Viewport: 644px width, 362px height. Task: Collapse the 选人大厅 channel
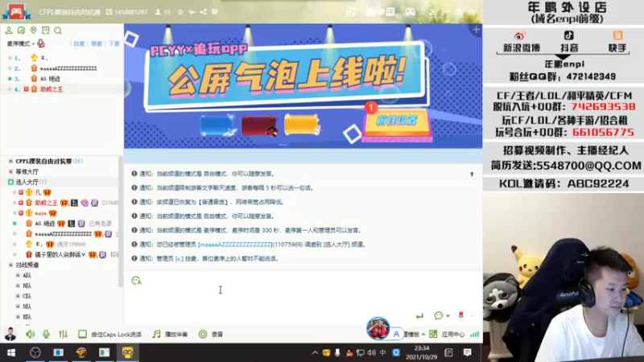pos(10,182)
